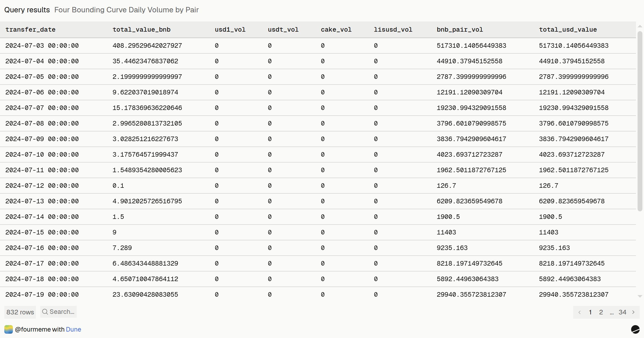Sort by total_value_bnb column header
Viewport: 644px width, 338px height.
click(142, 30)
